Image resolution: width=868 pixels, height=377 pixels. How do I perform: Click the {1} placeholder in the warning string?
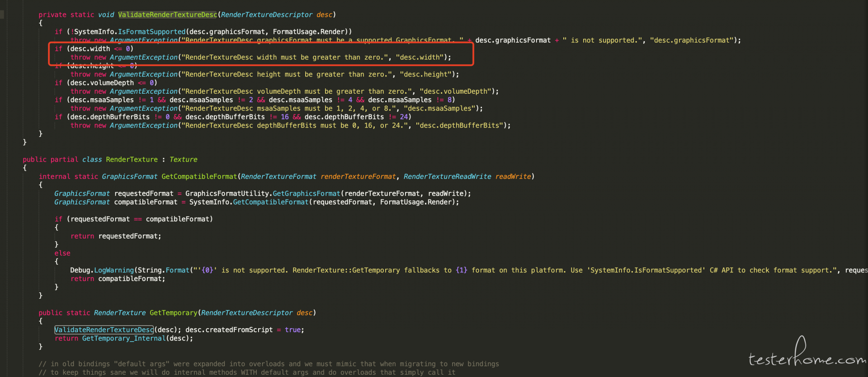(x=462, y=270)
